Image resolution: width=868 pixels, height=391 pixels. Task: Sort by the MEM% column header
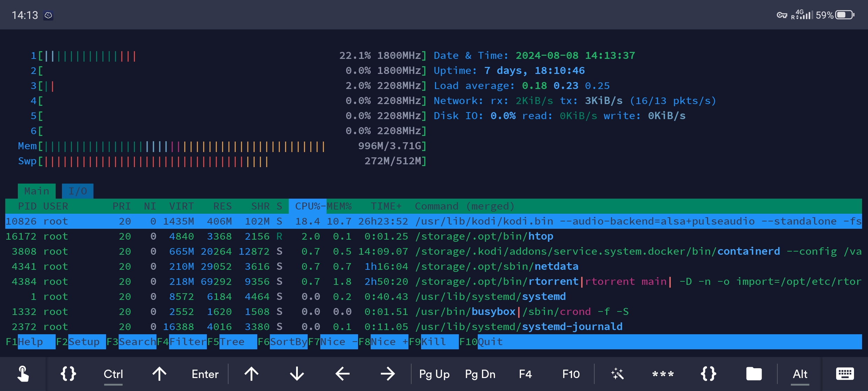pos(339,206)
